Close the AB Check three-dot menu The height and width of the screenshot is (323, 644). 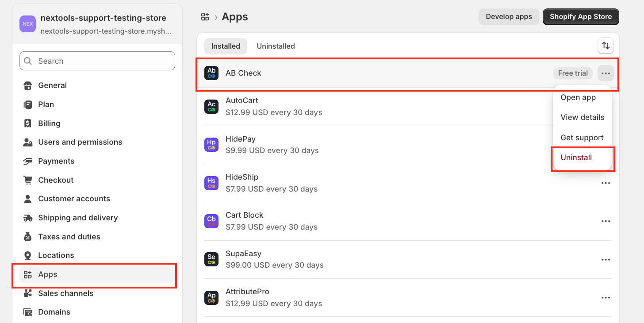606,73
